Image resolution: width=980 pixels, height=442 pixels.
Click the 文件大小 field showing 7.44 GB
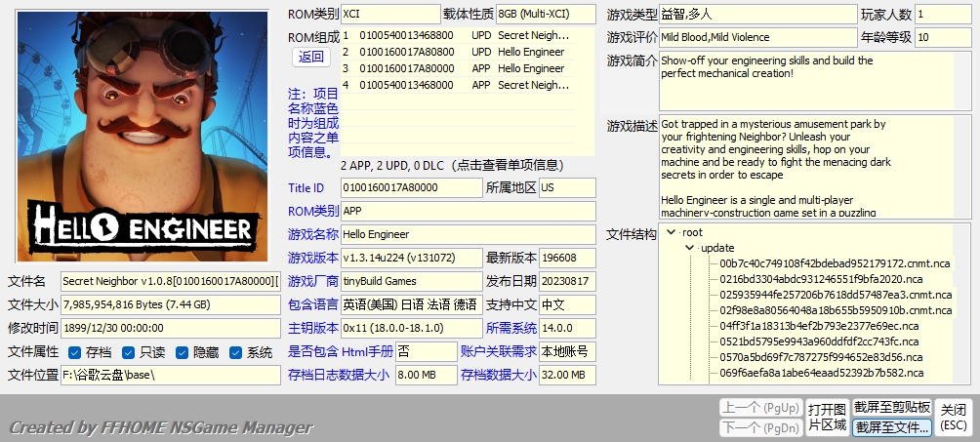tap(171, 305)
